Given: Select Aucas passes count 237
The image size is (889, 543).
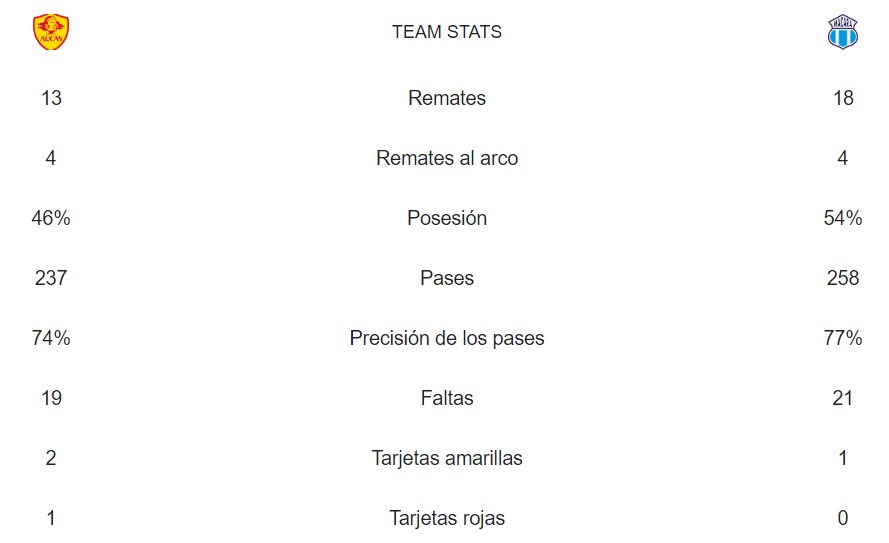Looking at the screenshot, I should pos(51,278).
